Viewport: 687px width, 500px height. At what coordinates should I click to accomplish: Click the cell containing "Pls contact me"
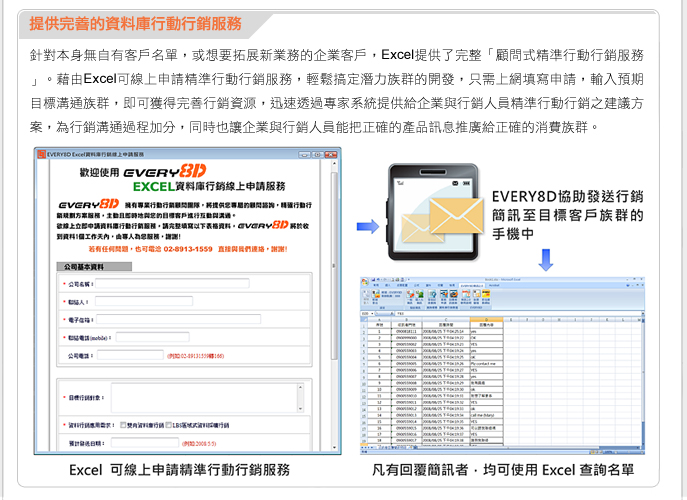pyautogui.click(x=486, y=364)
